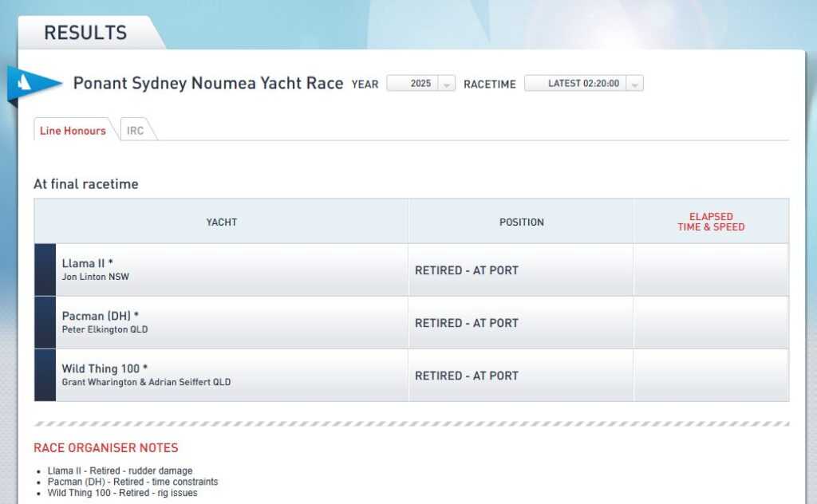Click the dark blue marker beside Pacman (DH)
Screen dimensions: 817x504
[x=45, y=322]
